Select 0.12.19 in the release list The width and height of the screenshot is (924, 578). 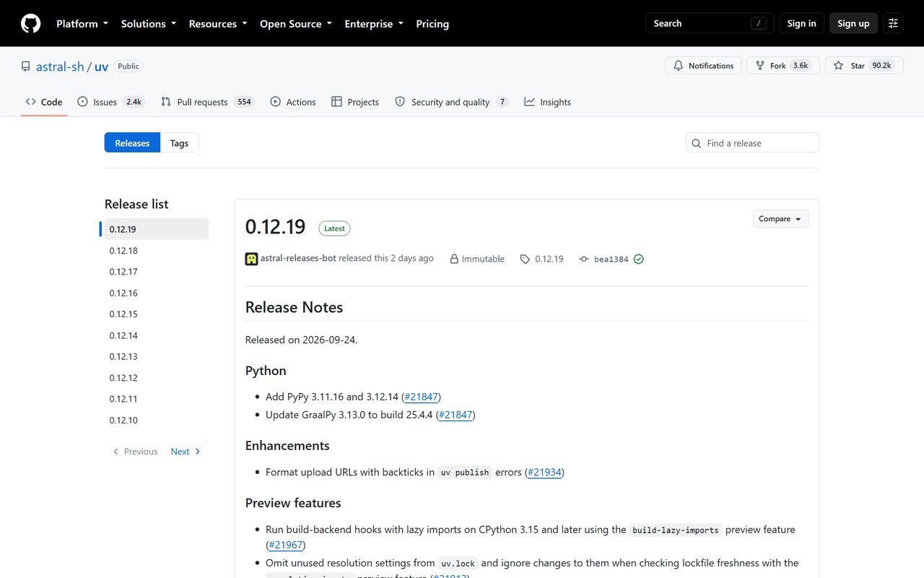[x=157, y=229]
